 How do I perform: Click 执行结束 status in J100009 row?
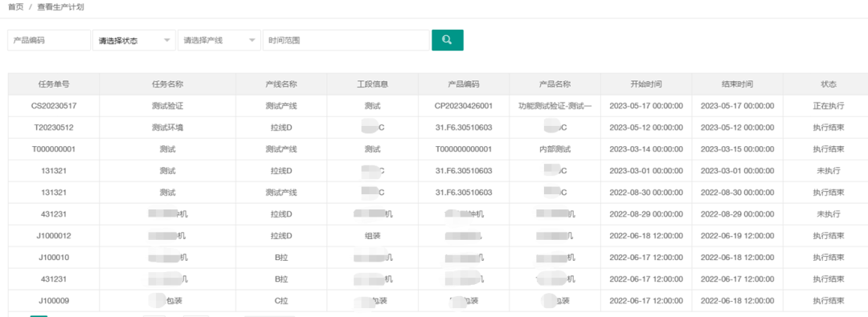click(829, 301)
